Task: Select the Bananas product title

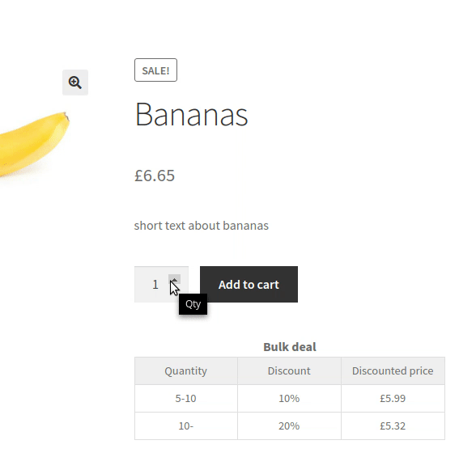Action: point(192,115)
